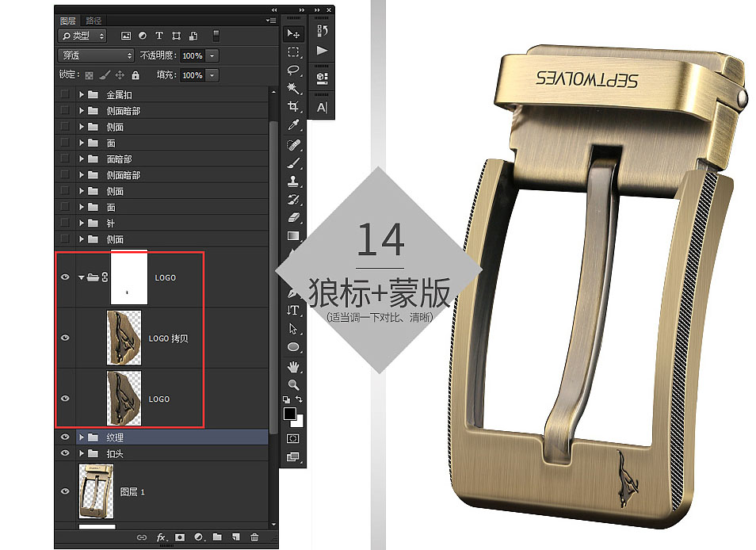Viewport: 756px width, 550px height.
Task: Select the Eraser tool
Action: click(x=293, y=218)
